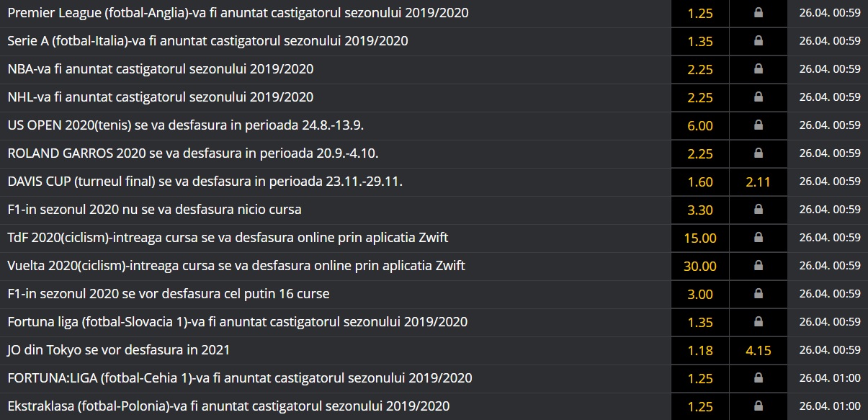Viewport: 868px width, 420px height.
Task: Click the lock icon in ROLAND GARROS row
Action: click(758, 153)
